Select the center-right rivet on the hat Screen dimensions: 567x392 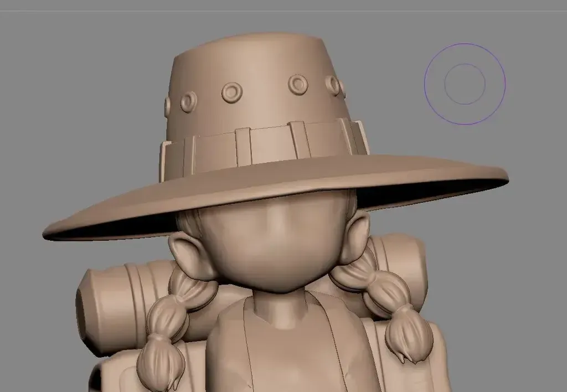click(x=298, y=84)
